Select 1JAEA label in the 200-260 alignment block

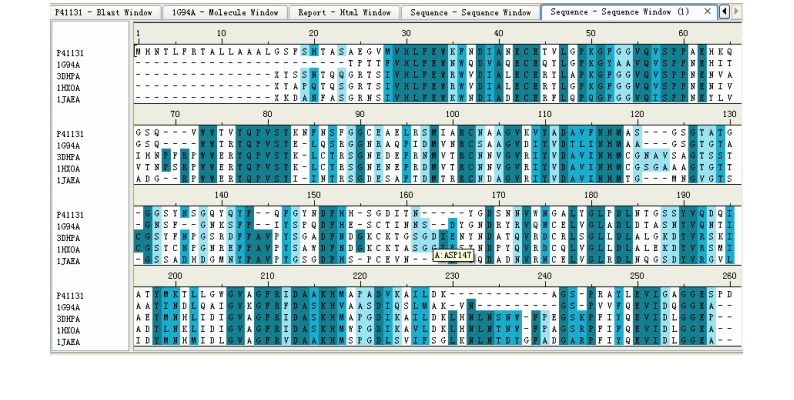coord(68,342)
